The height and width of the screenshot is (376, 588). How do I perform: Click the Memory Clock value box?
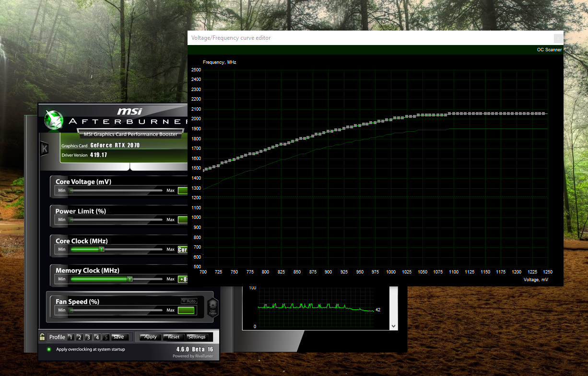coord(183,279)
